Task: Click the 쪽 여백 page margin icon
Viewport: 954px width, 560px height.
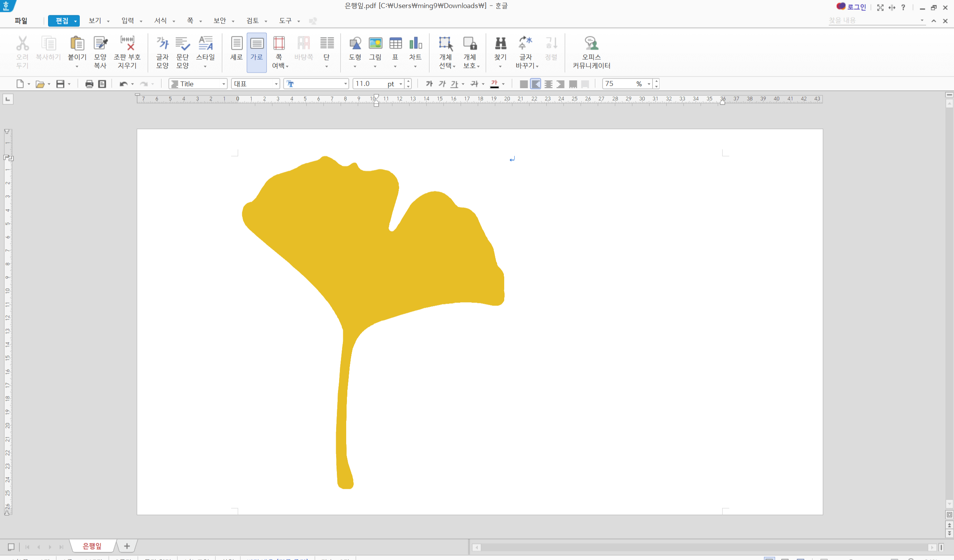Action: coord(279,44)
